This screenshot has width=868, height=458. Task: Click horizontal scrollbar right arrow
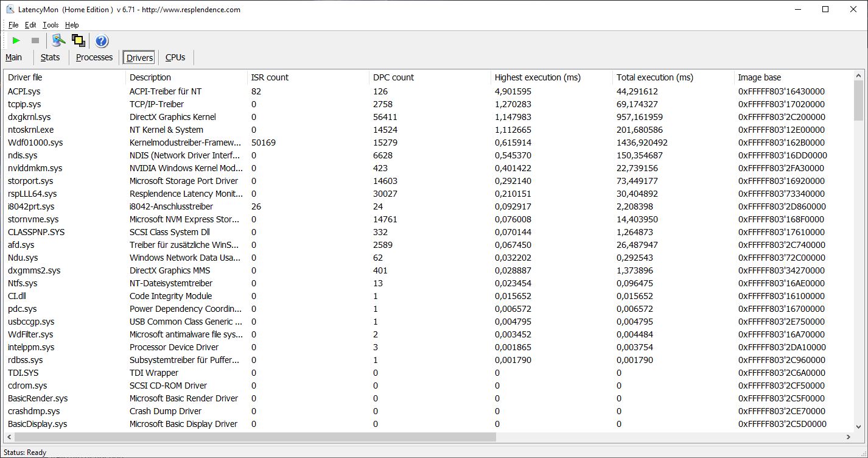click(x=848, y=437)
